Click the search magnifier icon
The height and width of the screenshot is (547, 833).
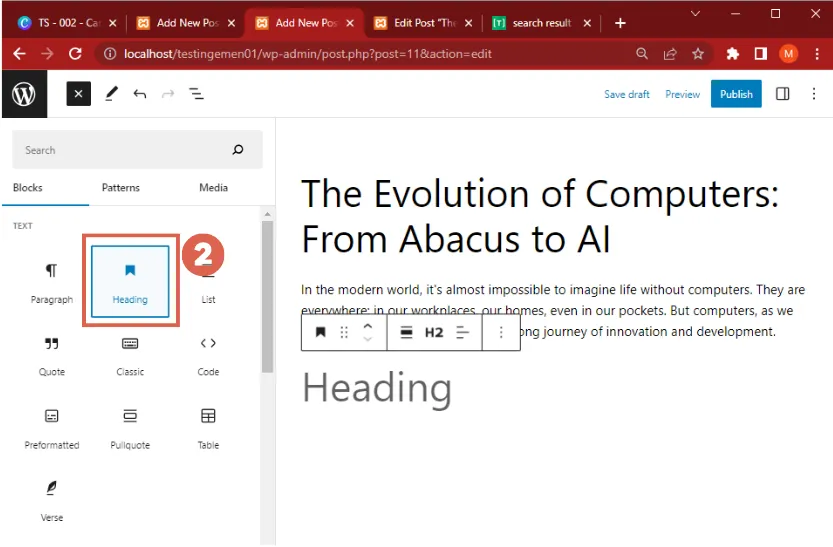[238, 150]
